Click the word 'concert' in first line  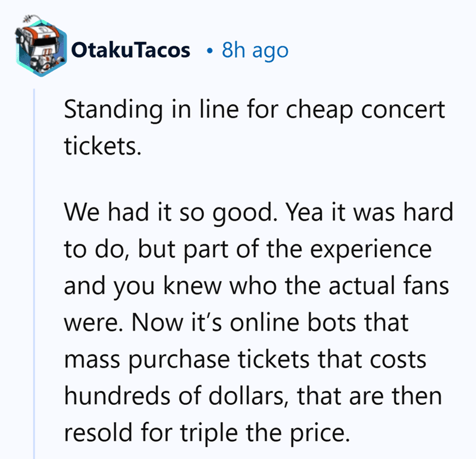403,110
